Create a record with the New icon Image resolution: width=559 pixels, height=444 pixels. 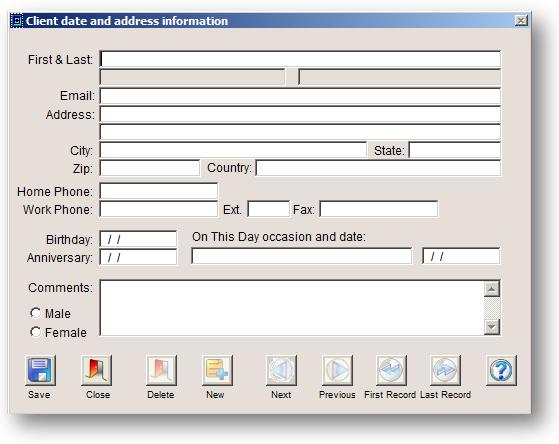(x=217, y=370)
